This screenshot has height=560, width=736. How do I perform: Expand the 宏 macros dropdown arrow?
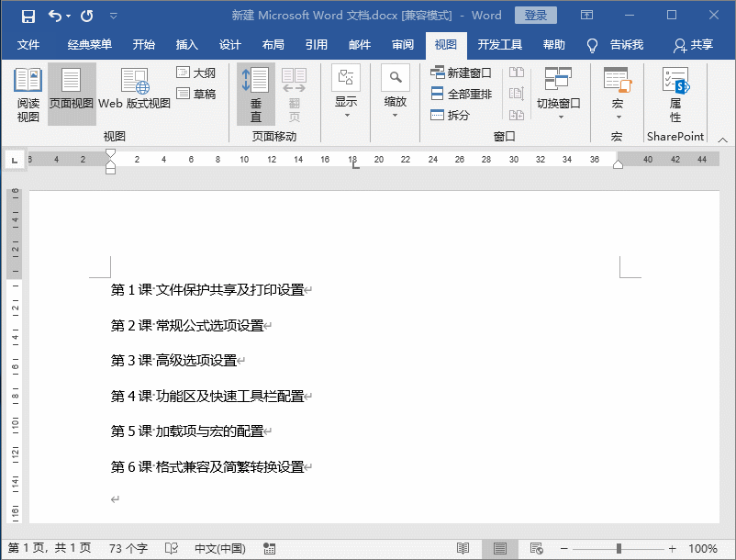[x=619, y=117]
